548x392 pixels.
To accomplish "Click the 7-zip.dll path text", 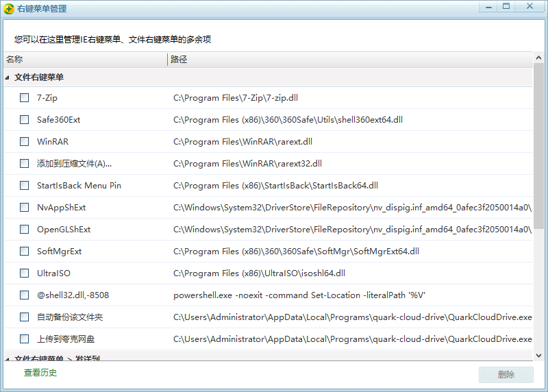I will 236,98.
